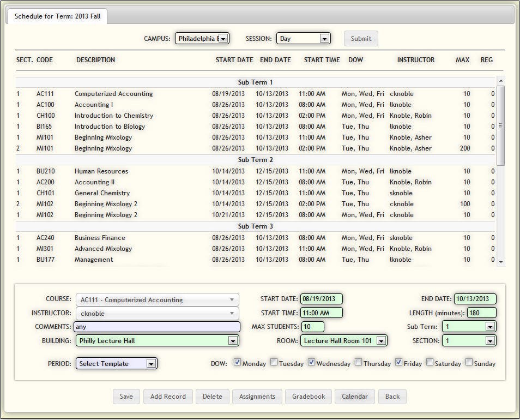Image resolution: width=520 pixels, height=420 pixels.
Task: Open the SECTION dropdown
Action: [469, 341]
